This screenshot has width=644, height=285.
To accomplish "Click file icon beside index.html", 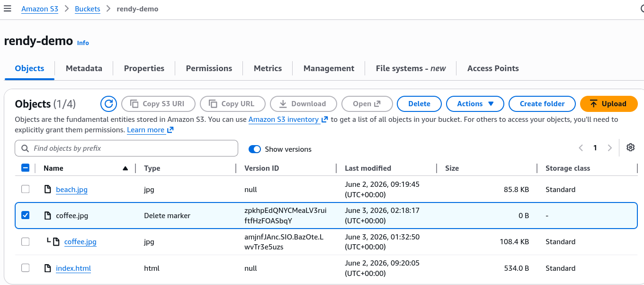I will coord(47,268).
